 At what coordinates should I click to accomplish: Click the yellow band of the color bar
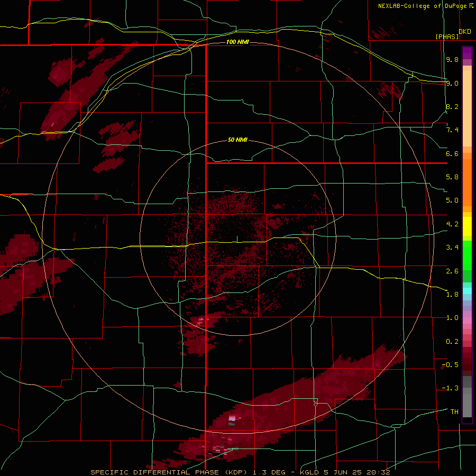[x=467, y=226]
